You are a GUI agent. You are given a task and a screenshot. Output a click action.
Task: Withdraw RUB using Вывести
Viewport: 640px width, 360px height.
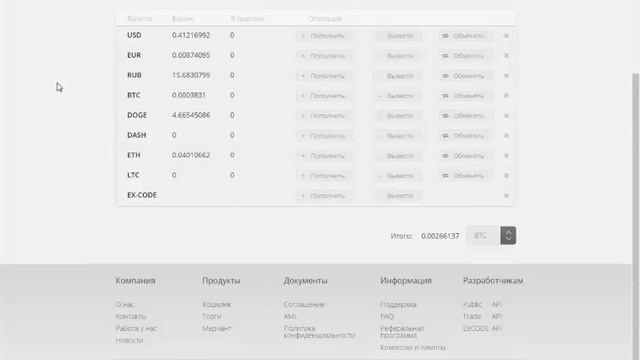[x=397, y=76]
